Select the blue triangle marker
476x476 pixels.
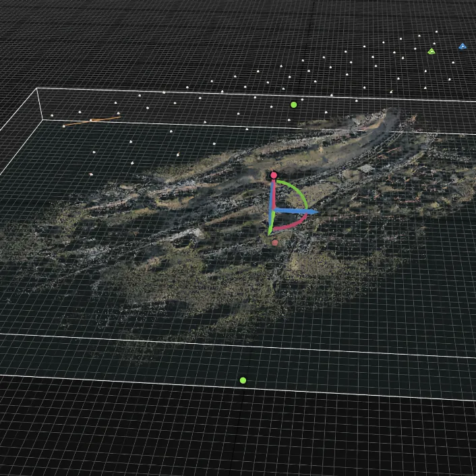click(463, 47)
